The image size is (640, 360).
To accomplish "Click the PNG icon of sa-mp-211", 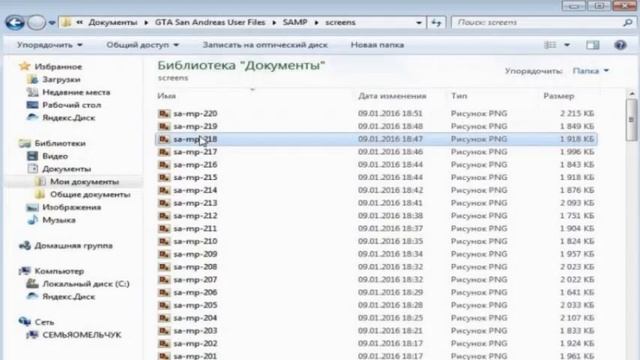I will pos(164,229).
